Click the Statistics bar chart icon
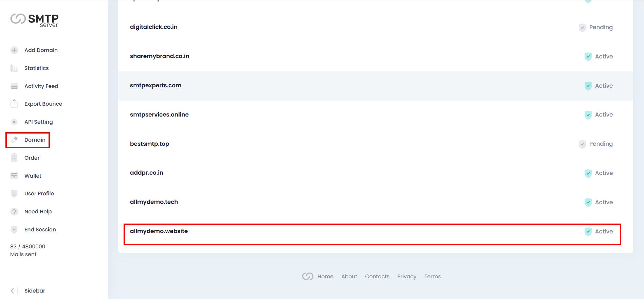 pos(14,68)
